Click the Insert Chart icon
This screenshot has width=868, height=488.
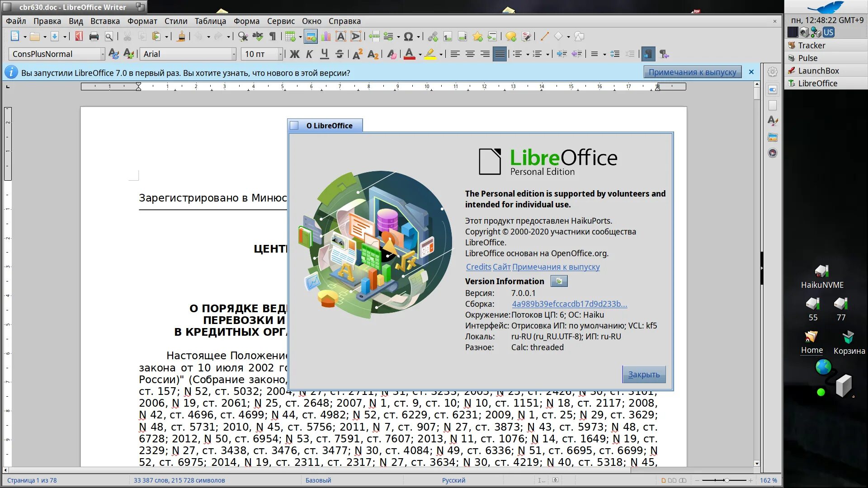pyautogui.click(x=325, y=37)
